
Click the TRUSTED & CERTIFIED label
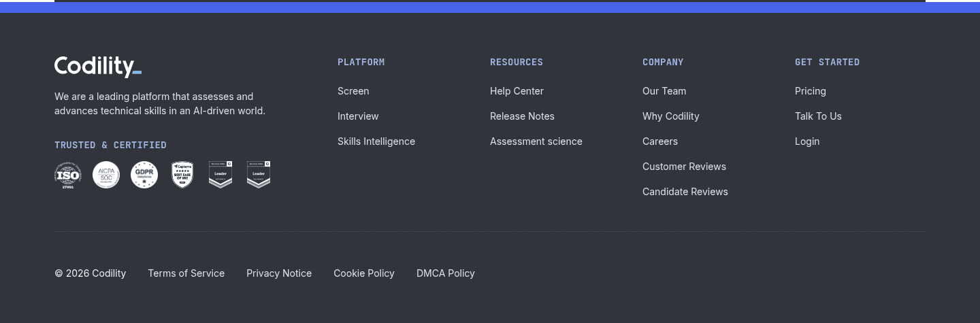[110, 145]
